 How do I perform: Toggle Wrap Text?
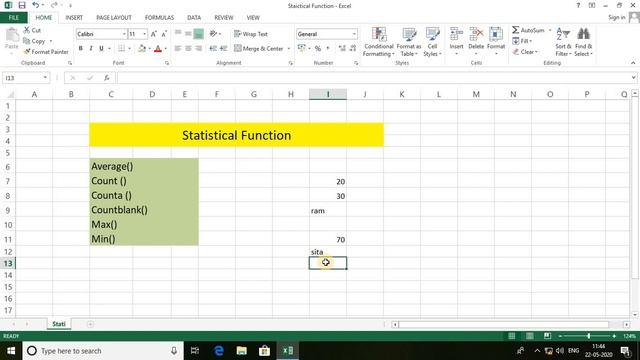251,34
